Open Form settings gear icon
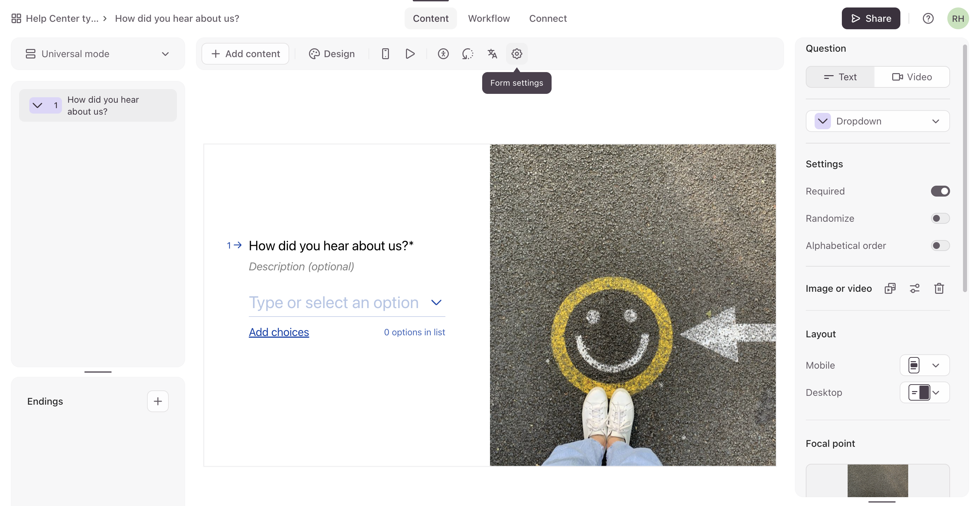The image size is (980, 506). coord(517,54)
